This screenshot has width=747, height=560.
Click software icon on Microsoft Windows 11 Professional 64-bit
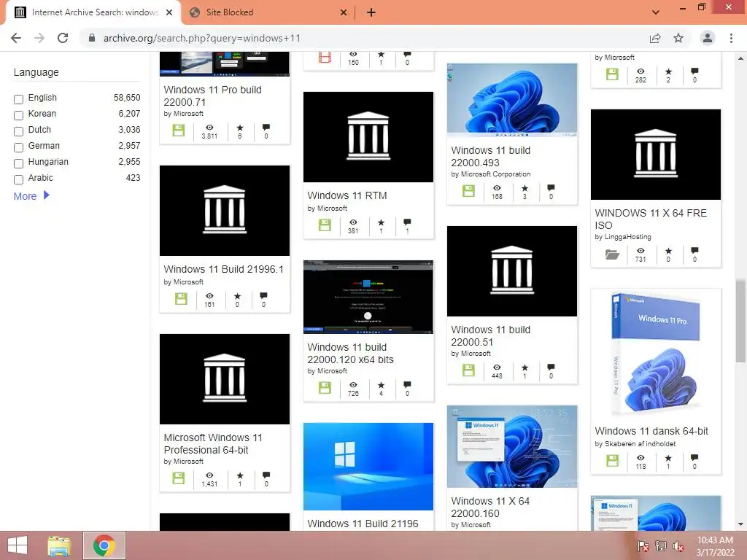click(x=179, y=478)
